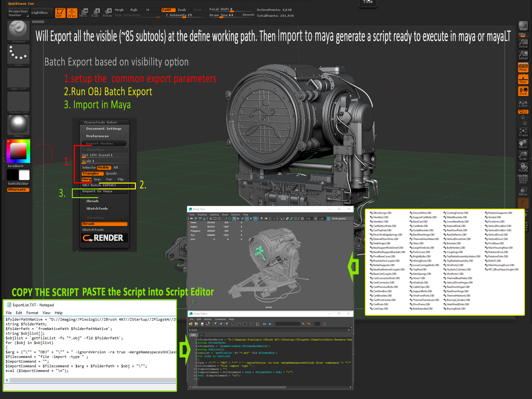532x399 pixels.
Task: Select the Move tool in top shelf
Action: pyautogui.click(x=83, y=13)
